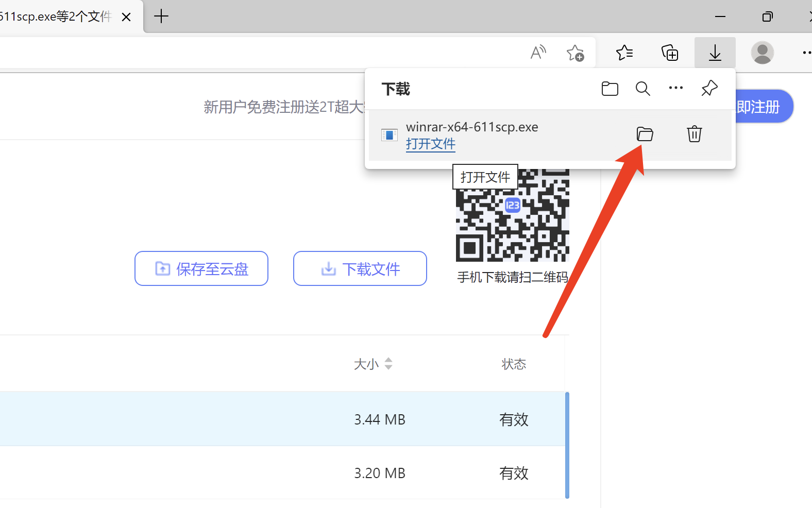Pin the downloads panel
The width and height of the screenshot is (812, 508).
tap(709, 88)
